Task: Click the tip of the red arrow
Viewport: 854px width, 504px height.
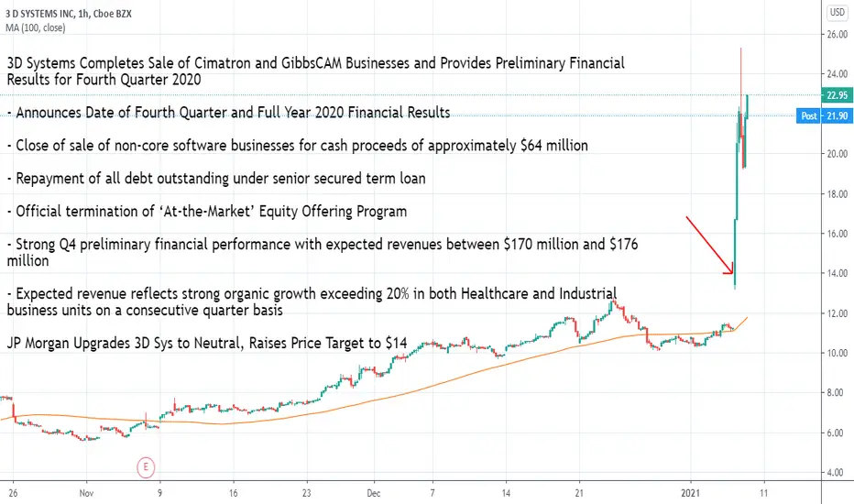Action: click(732, 271)
